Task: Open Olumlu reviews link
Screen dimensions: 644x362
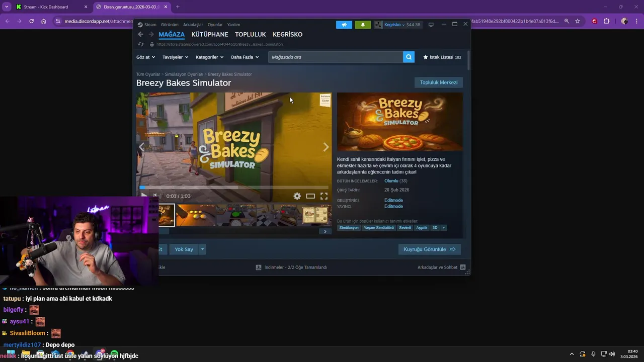Action: pyautogui.click(x=391, y=181)
